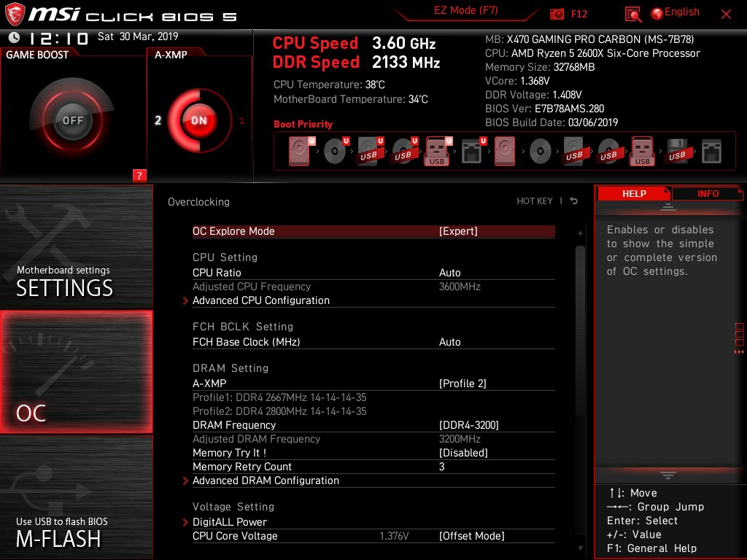The height and width of the screenshot is (560, 747).
Task: Switch to EZ Mode (F7)
Action: 465,11
